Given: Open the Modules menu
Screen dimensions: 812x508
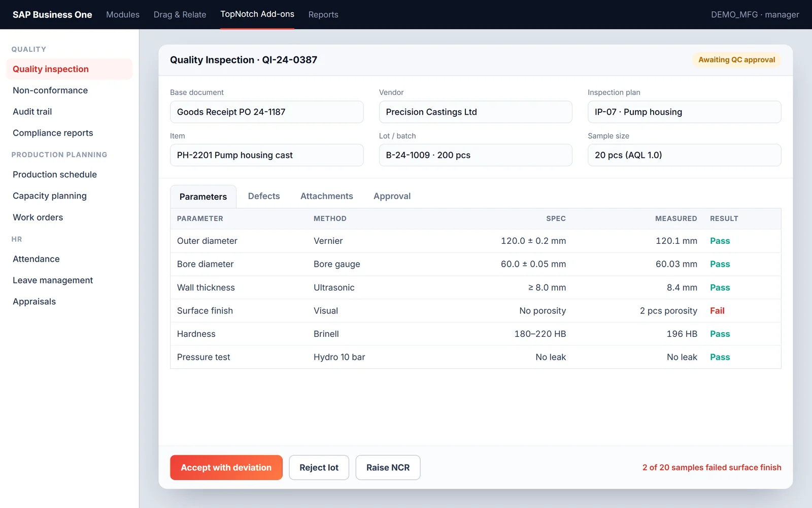Looking at the screenshot, I should coord(122,15).
